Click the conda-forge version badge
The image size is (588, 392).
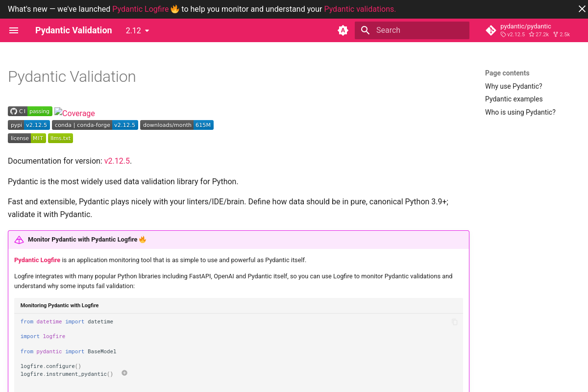pos(95,125)
